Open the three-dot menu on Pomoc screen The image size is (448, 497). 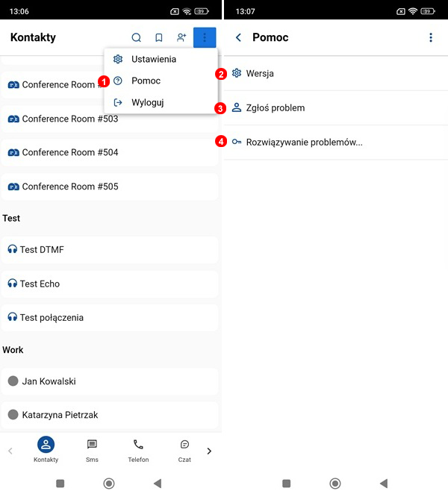click(430, 38)
